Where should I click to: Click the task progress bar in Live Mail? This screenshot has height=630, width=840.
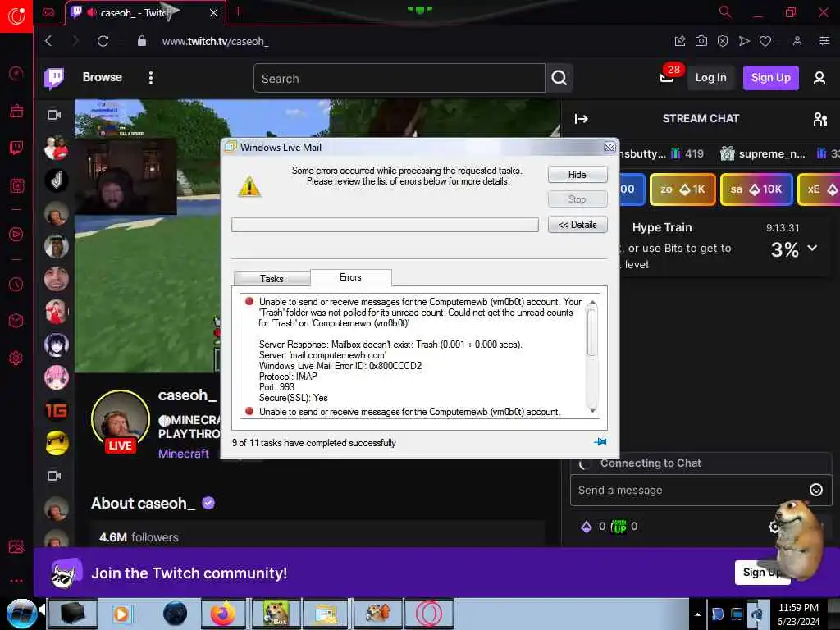point(385,225)
